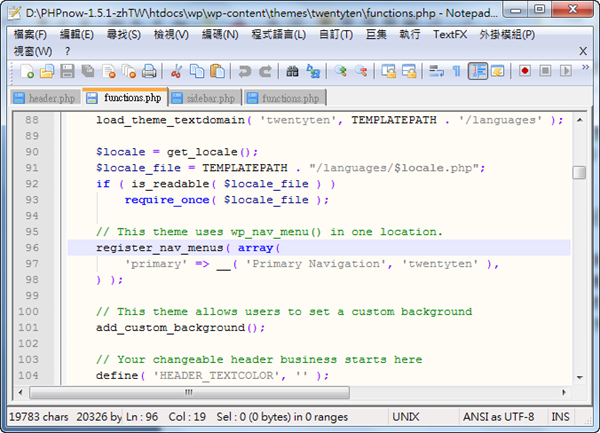Open the TextFX menu
Image resolution: width=600 pixels, height=433 pixels.
pyautogui.click(x=448, y=34)
